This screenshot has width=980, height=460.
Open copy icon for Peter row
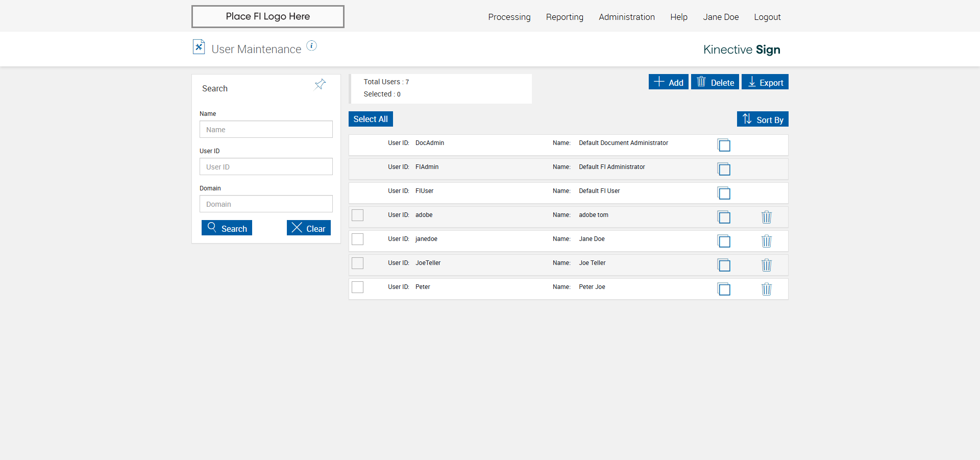pos(724,289)
